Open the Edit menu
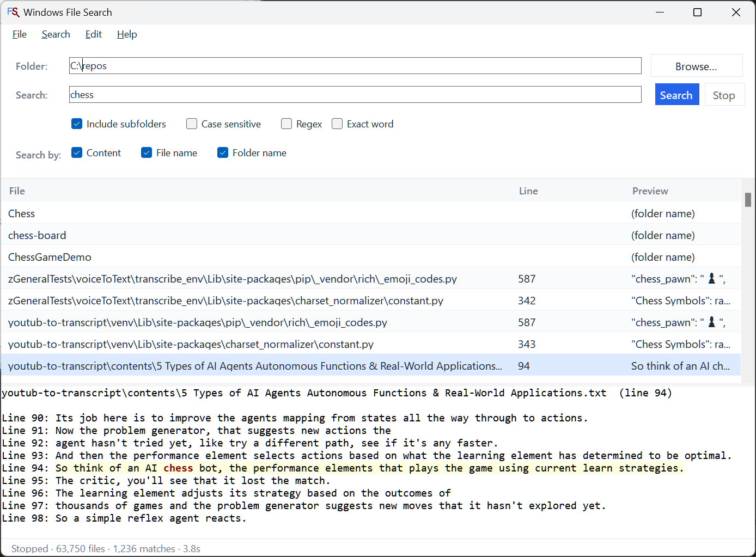 [x=94, y=34]
